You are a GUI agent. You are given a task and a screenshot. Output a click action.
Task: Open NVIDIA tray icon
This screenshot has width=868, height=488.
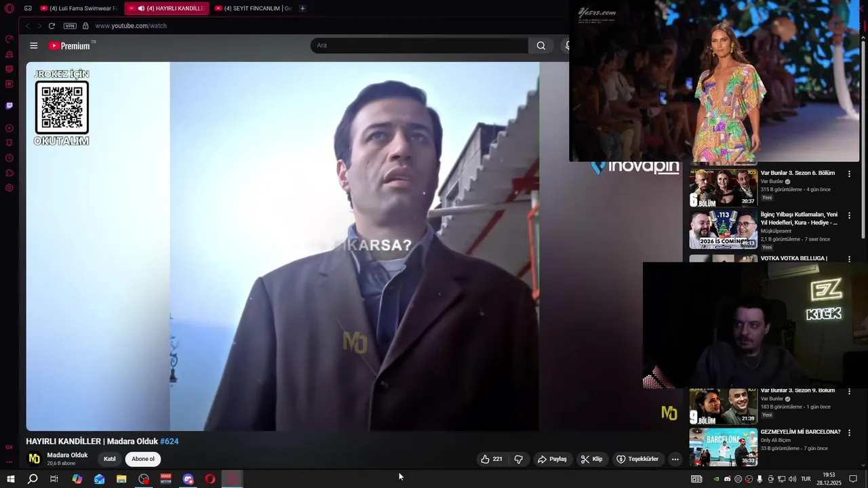(716, 479)
